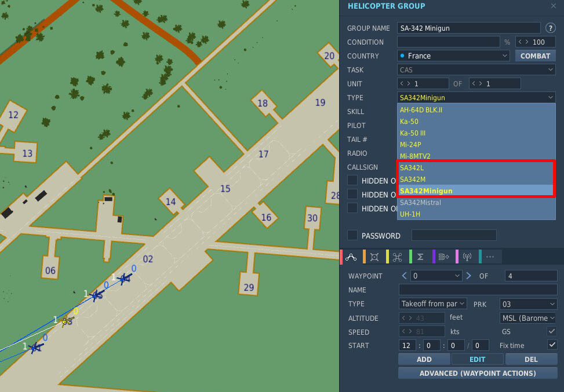This screenshot has height=392, width=564.
Task: Choose UH-1H from the type list
Action: click(476, 214)
